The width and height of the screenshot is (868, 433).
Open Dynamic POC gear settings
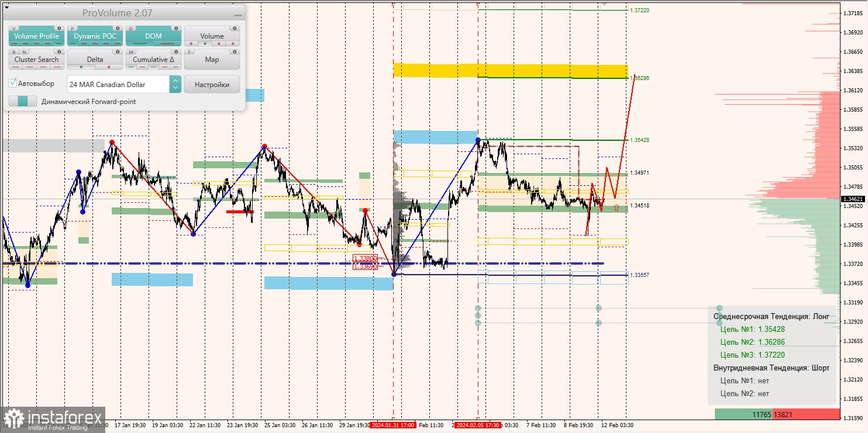tap(117, 28)
